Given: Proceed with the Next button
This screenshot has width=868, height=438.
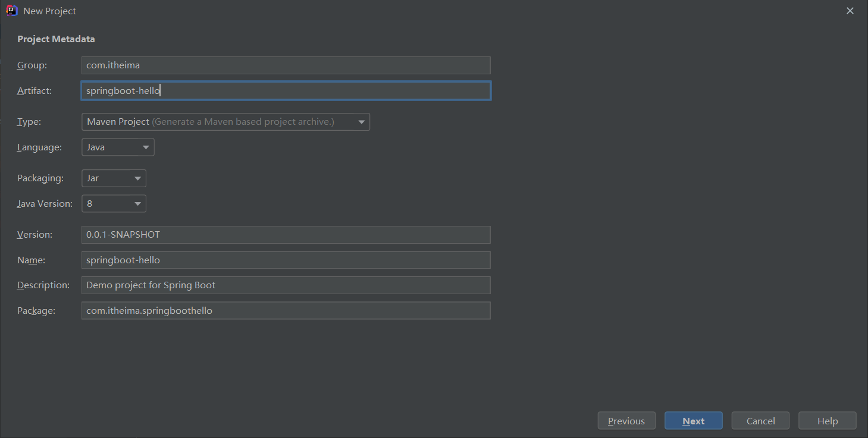Looking at the screenshot, I should pyautogui.click(x=694, y=421).
